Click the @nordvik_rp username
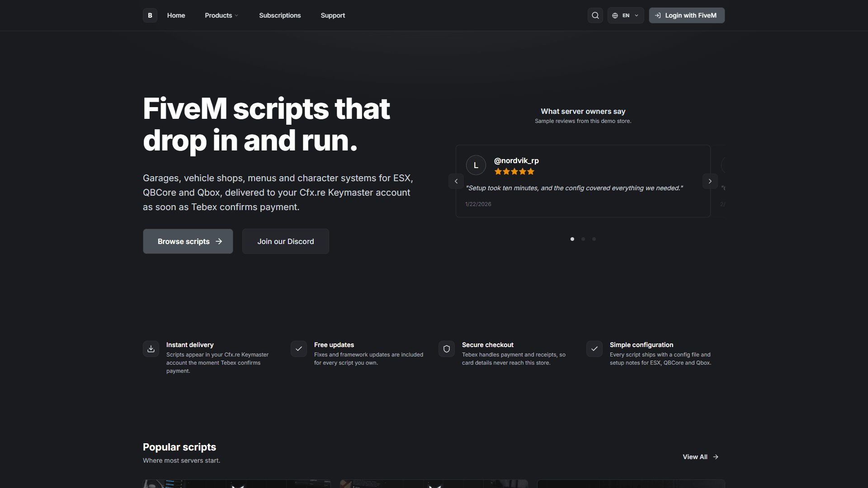Screen dimensions: 868x488 pyautogui.click(x=516, y=161)
